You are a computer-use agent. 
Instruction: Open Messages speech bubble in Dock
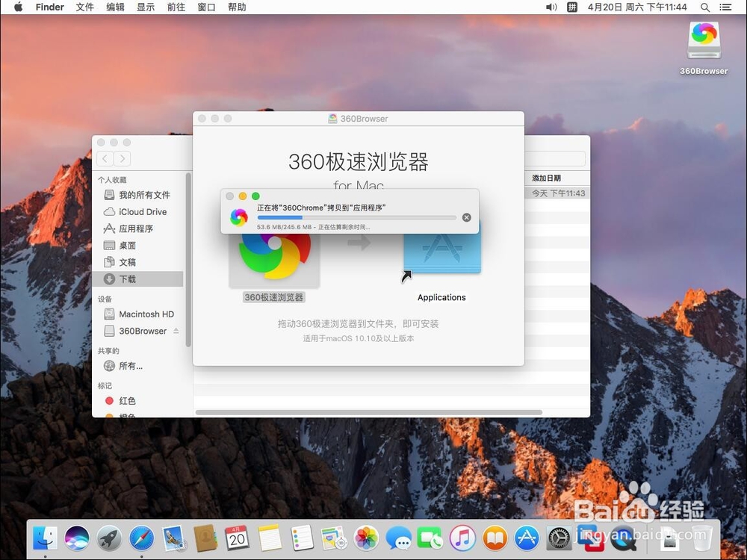click(x=398, y=538)
